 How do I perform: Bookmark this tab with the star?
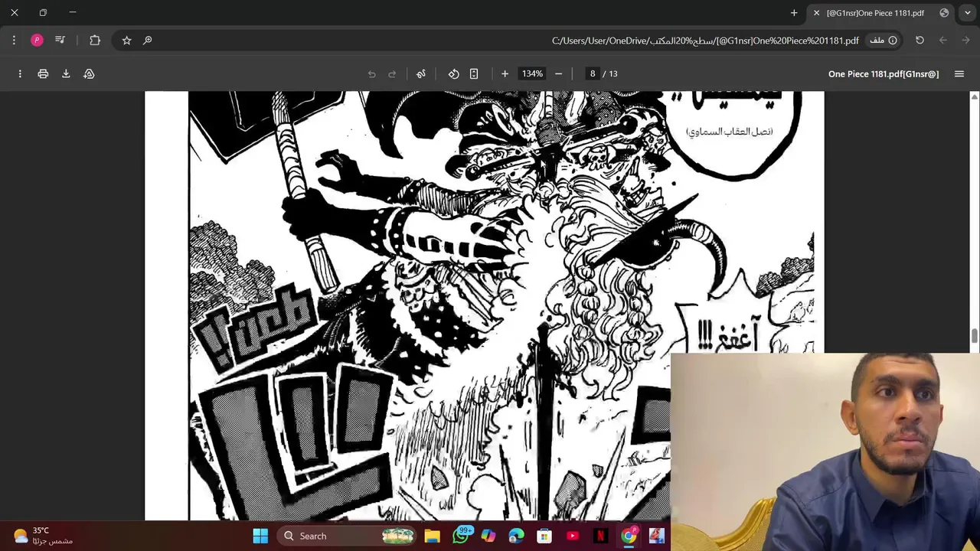pyautogui.click(x=126, y=40)
